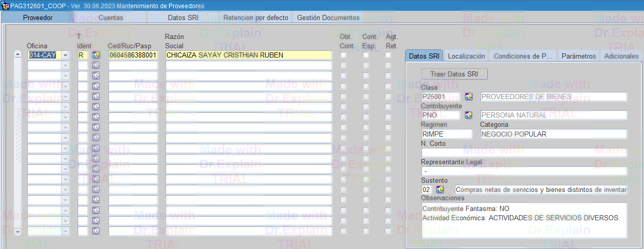Open the Localización tab

[466, 56]
